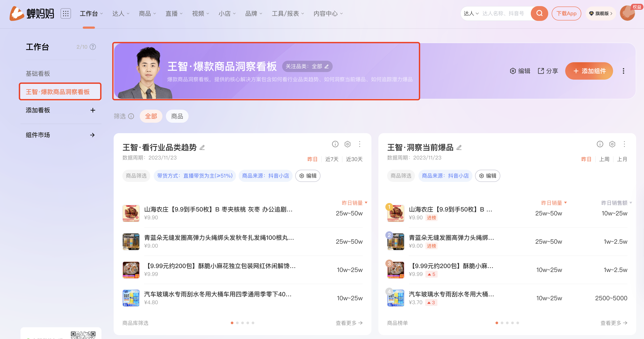Screen dimensions: 644x339
Task: Switch 看行业品类趋势 period to 近30天
Action: [354, 159]
